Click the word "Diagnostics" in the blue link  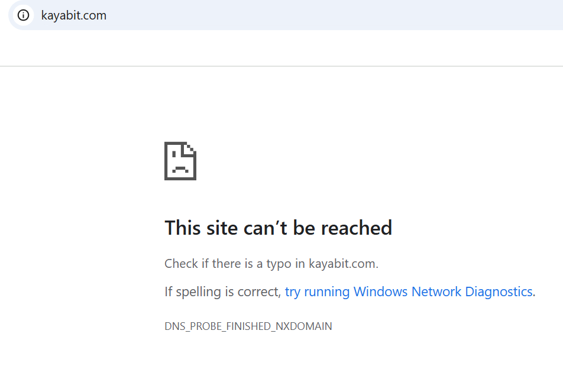pyautogui.click(x=499, y=291)
